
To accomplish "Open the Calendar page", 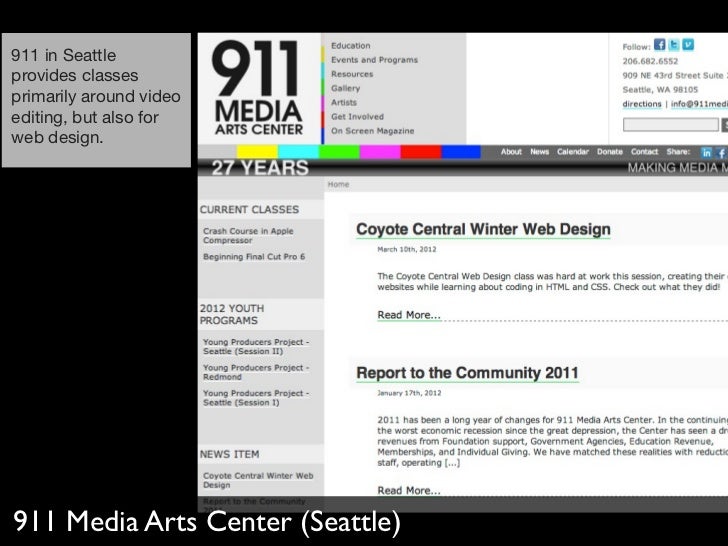I will (x=573, y=152).
